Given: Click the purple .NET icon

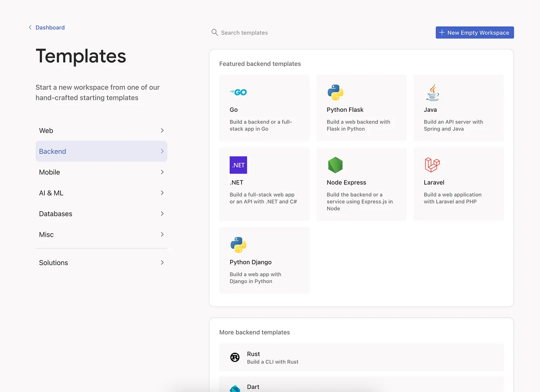Looking at the screenshot, I should pyautogui.click(x=238, y=165).
